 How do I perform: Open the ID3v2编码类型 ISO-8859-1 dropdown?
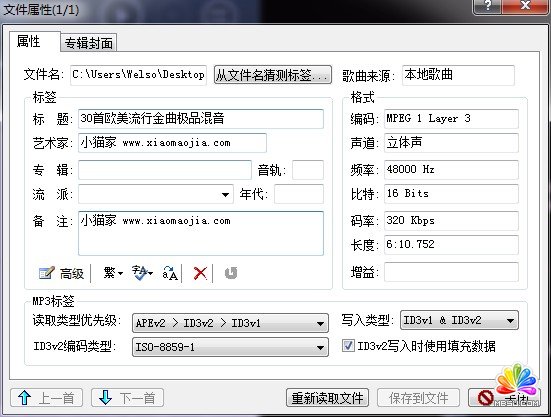230,347
